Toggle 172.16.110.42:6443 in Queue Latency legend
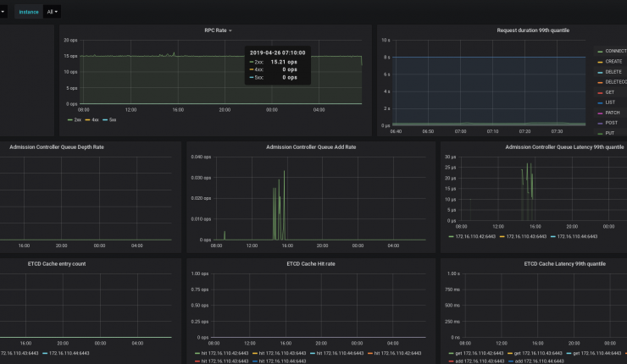 click(472, 236)
